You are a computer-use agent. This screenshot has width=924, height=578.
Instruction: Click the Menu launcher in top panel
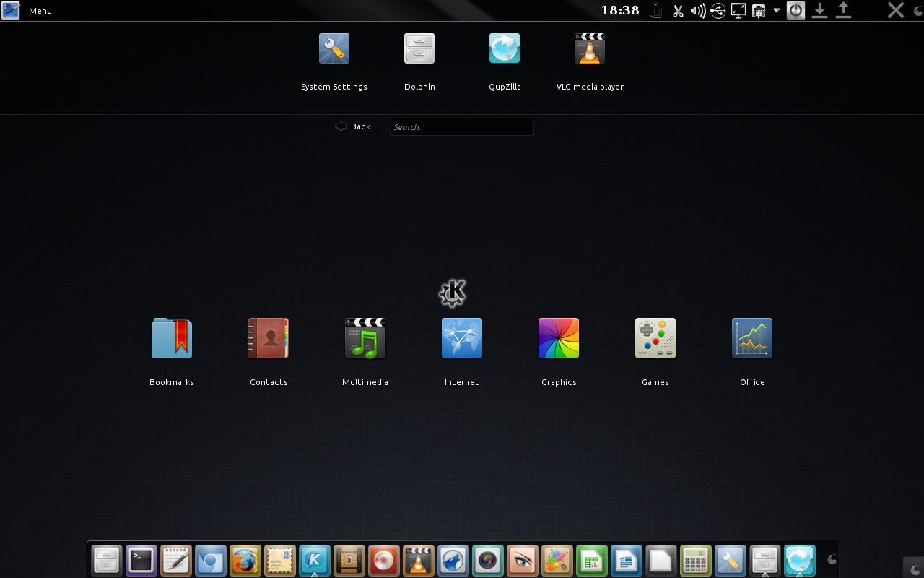pos(27,10)
